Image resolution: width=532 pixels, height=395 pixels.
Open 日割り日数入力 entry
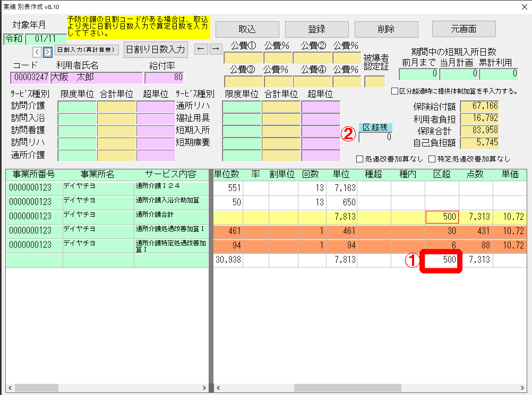click(x=155, y=49)
